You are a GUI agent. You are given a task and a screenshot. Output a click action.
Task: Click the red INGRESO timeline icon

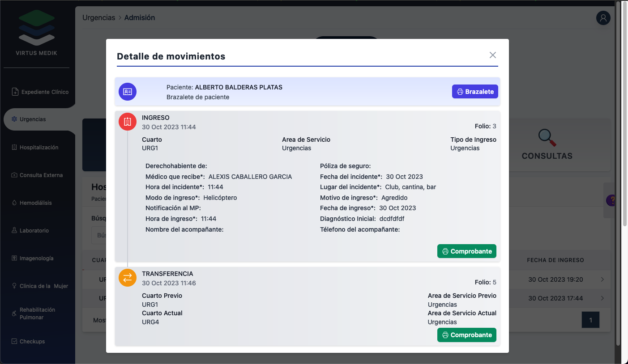click(128, 122)
